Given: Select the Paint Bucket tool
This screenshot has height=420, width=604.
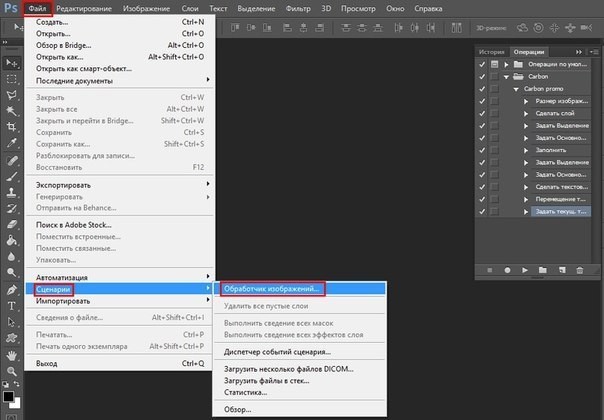Looking at the screenshot, I should tap(12, 240).
